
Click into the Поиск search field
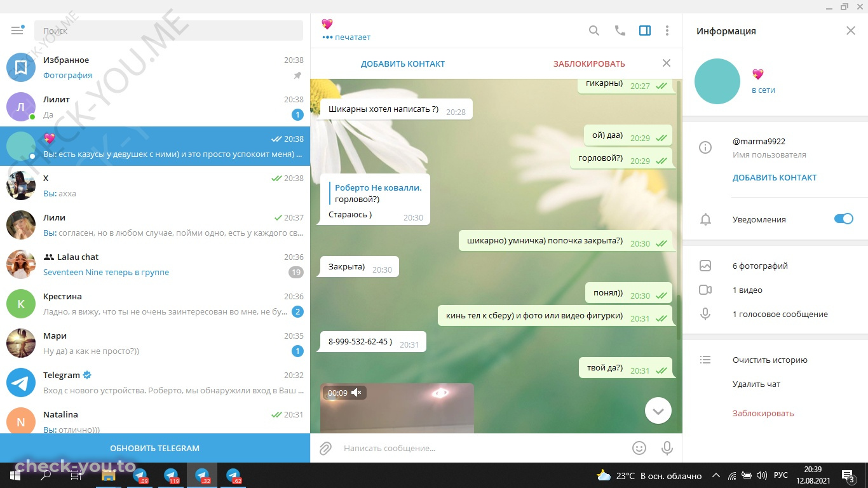168,30
